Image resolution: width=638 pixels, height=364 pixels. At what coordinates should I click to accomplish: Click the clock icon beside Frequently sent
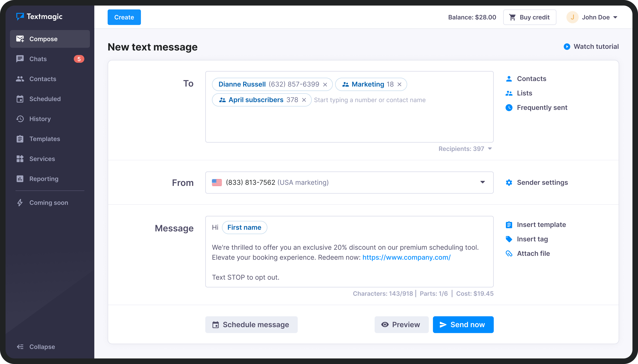pos(509,107)
